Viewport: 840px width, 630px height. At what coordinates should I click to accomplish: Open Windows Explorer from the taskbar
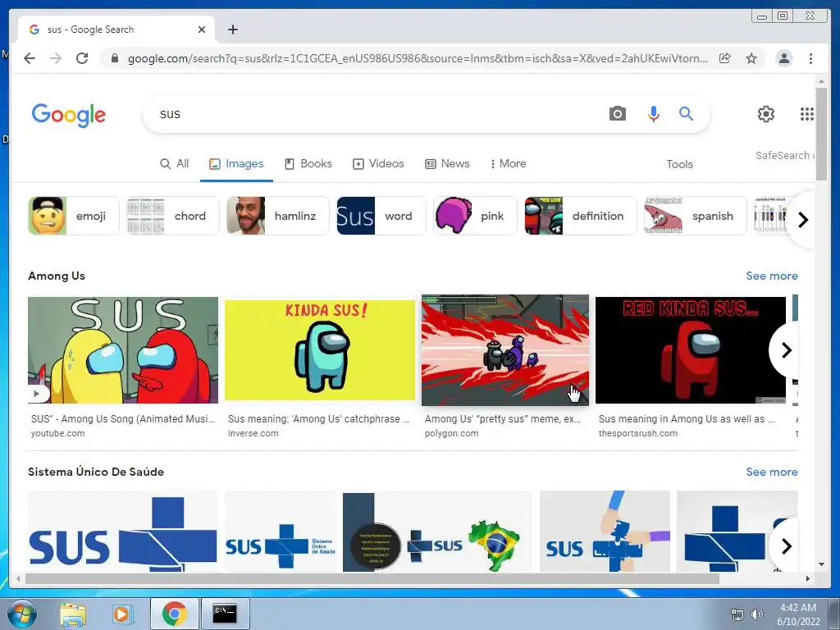point(73,614)
